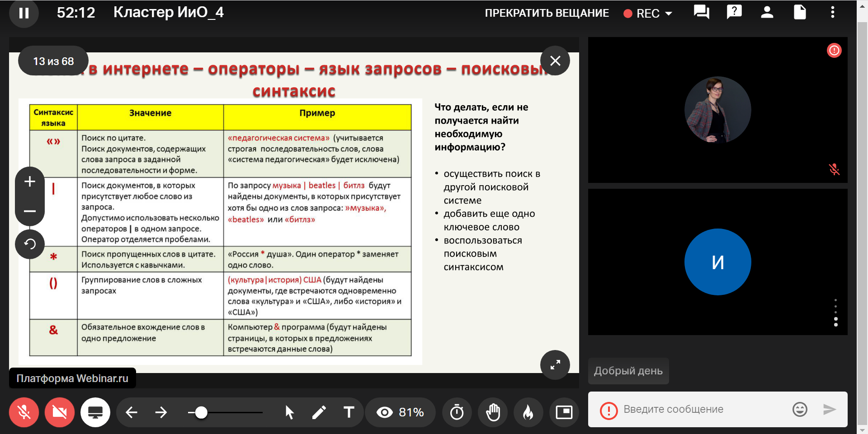Open the questions panel icon
This screenshot has height=434, width=868.
click(x=734, y=12)
